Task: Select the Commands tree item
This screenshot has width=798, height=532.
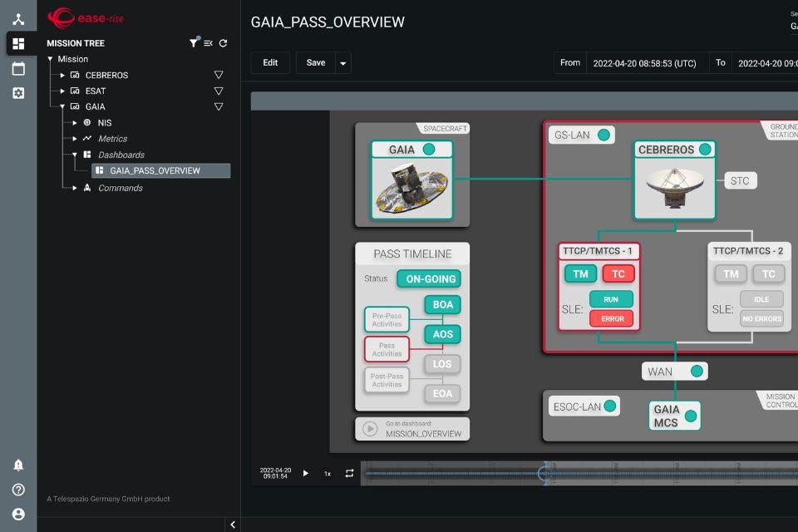Action: [x=121, y=188]
